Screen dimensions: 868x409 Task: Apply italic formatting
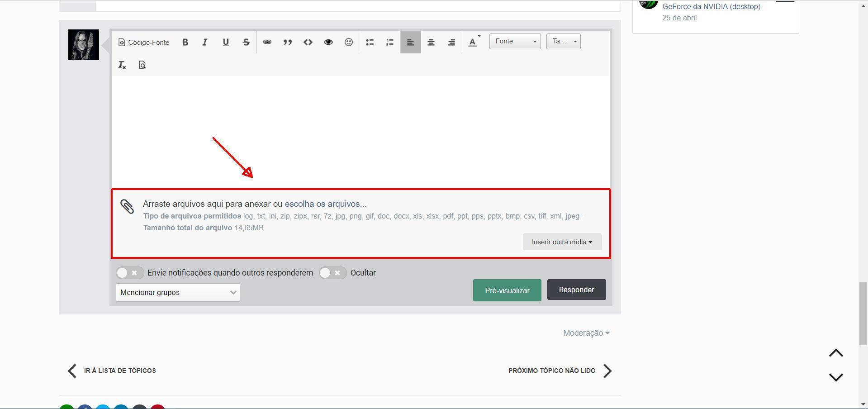(x=205, y=42)
